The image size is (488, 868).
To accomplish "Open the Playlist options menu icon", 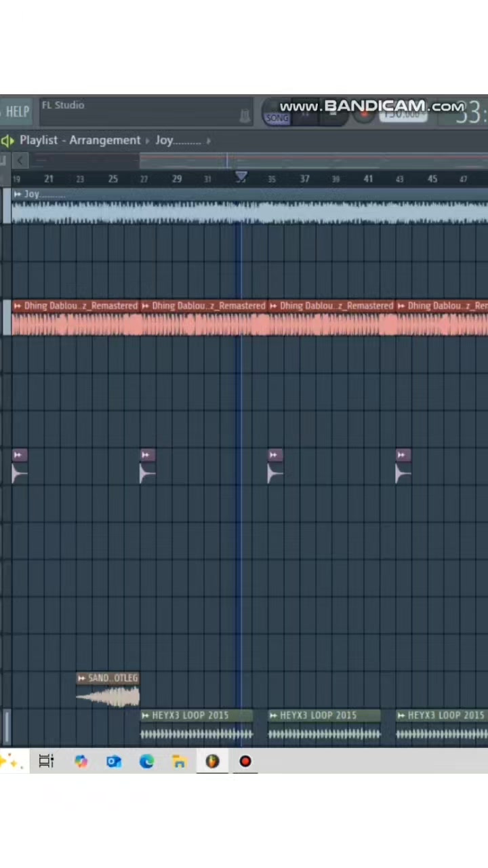I will [x=7, y=140].
